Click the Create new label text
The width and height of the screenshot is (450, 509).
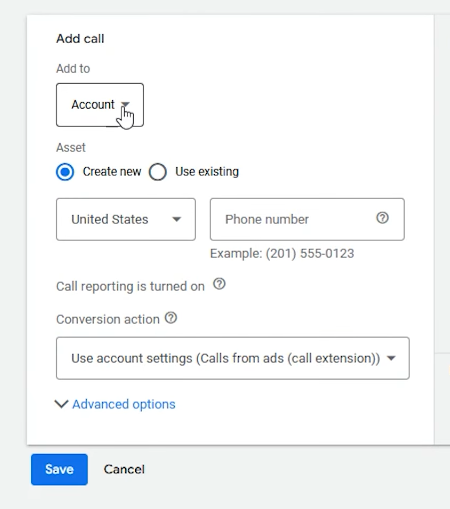[x=112, y=172]
